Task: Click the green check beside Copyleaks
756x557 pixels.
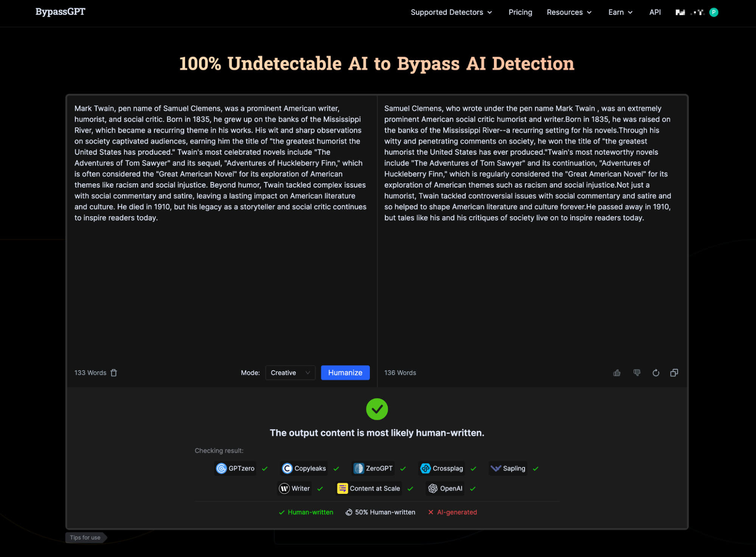Action: tap(336, 469)
